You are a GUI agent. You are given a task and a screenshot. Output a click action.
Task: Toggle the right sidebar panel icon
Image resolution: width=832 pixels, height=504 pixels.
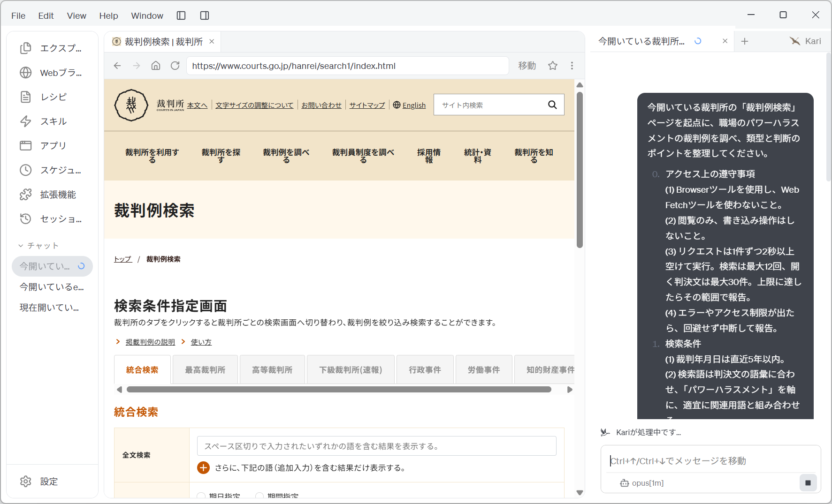pos(205,15)
